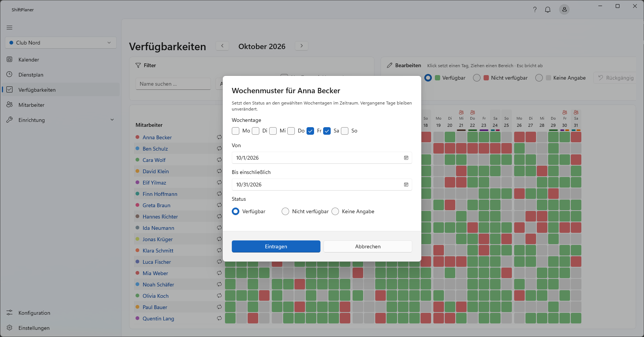Viewport: 644px width, 337px height.
Task: Click the repeat pattern icon for Olivia Koch
Action: coord(219,295)
